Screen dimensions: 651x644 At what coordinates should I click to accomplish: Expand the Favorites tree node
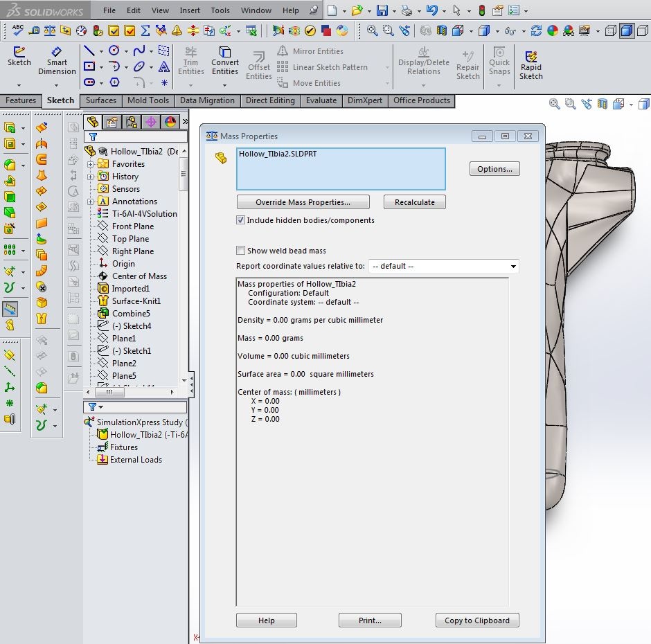90,164
